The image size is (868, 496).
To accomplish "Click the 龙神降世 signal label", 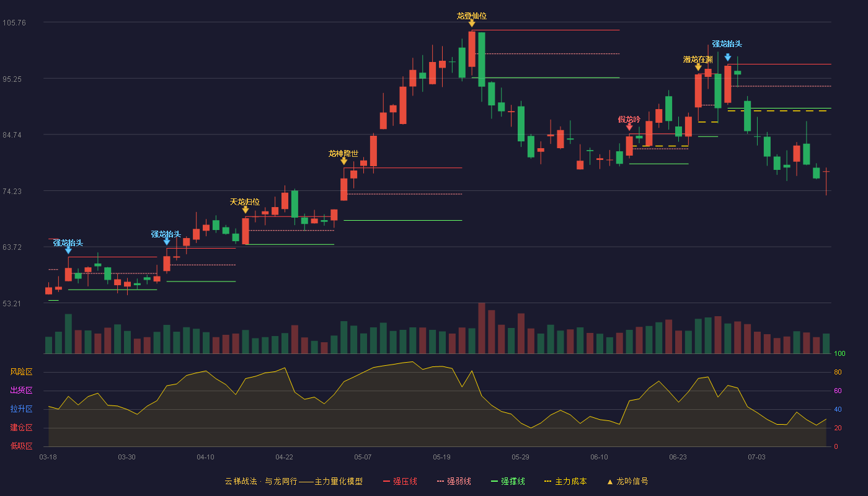I will pyautogui.click(x=343, y=154).
